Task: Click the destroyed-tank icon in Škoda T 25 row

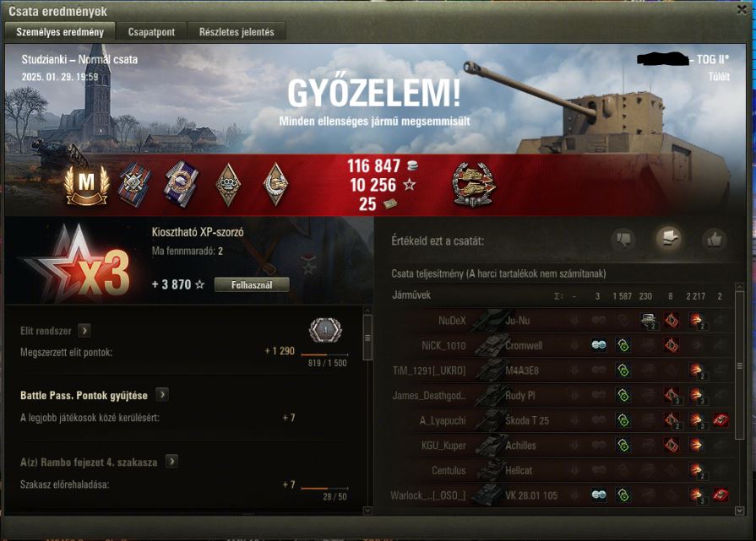Action: 721,420
